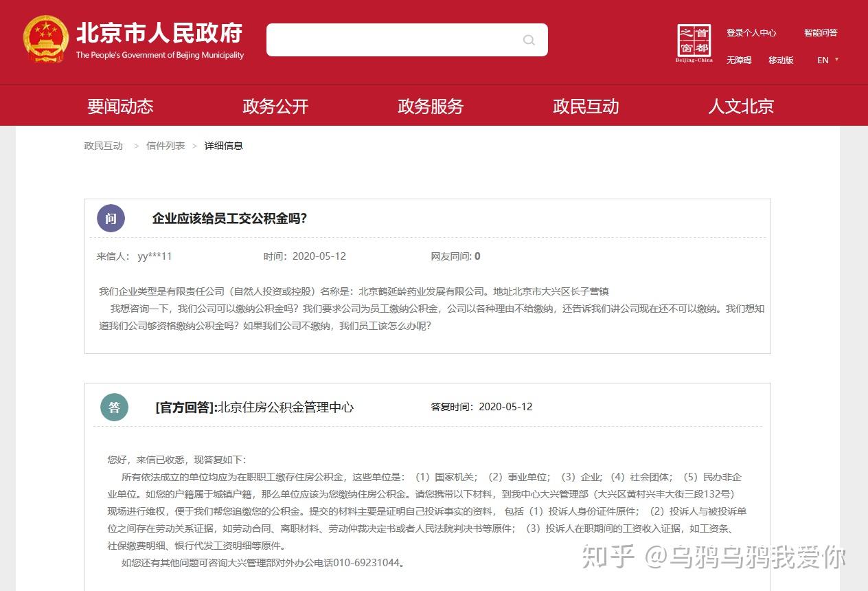Switch to the 移动版 mobile version

tap(781, 60)
